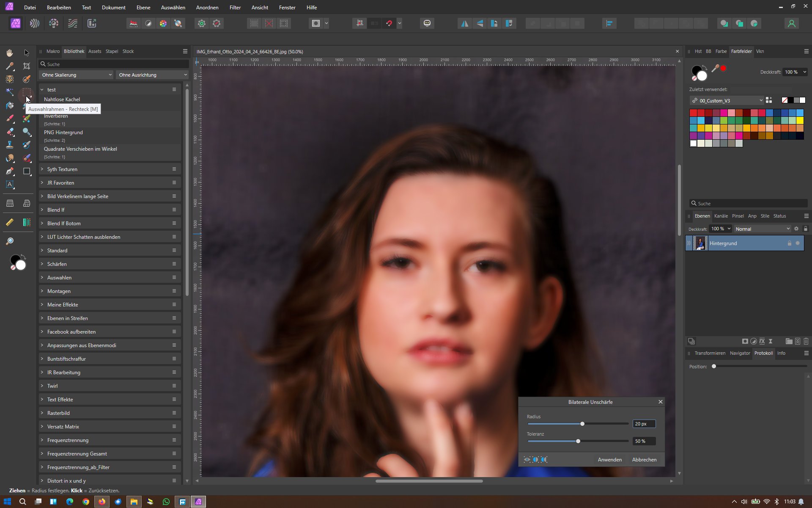
Task: Expand the Frequenztrennung category
Action: click(42, 440)
